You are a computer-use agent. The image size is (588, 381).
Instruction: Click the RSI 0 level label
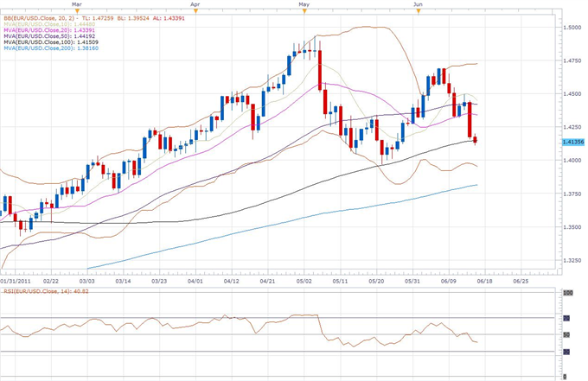coord(566,377)
